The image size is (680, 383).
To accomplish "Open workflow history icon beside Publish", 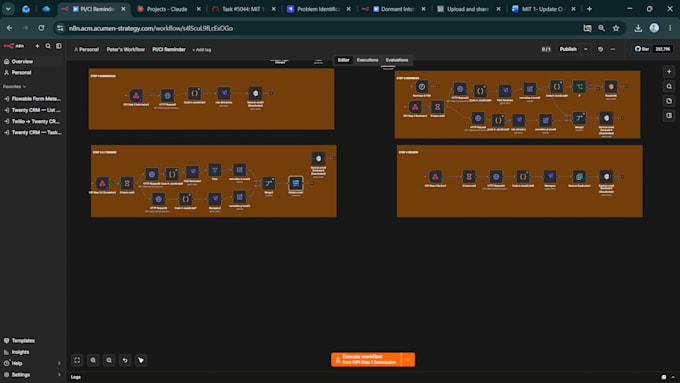I will 600,49.
